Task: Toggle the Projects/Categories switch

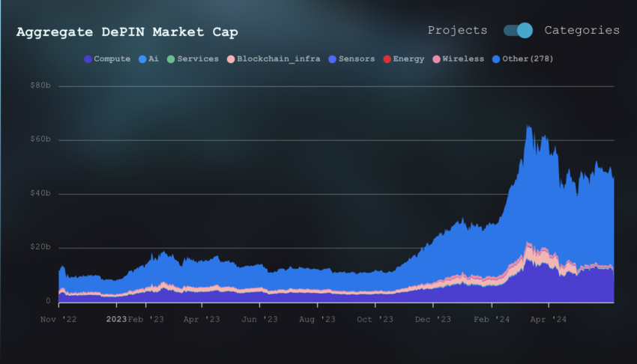Action: [x=518, y=31]
